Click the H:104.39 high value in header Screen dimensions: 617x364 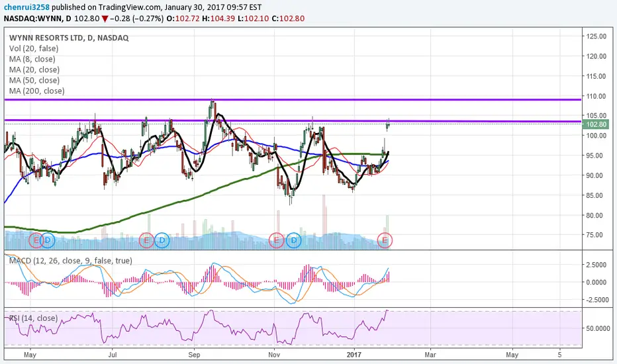(x=218, y=19)
